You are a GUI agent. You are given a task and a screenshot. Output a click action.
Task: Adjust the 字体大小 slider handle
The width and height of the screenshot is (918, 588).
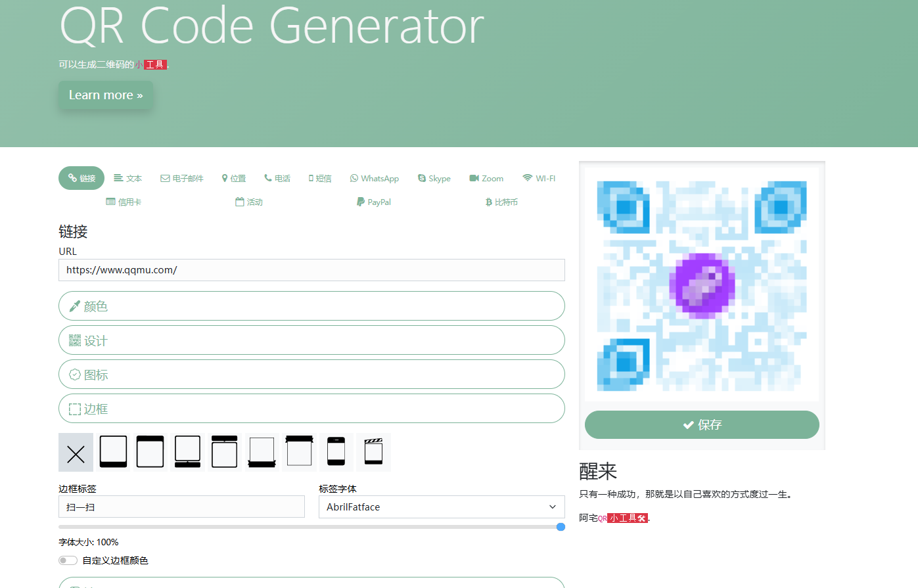561,527
